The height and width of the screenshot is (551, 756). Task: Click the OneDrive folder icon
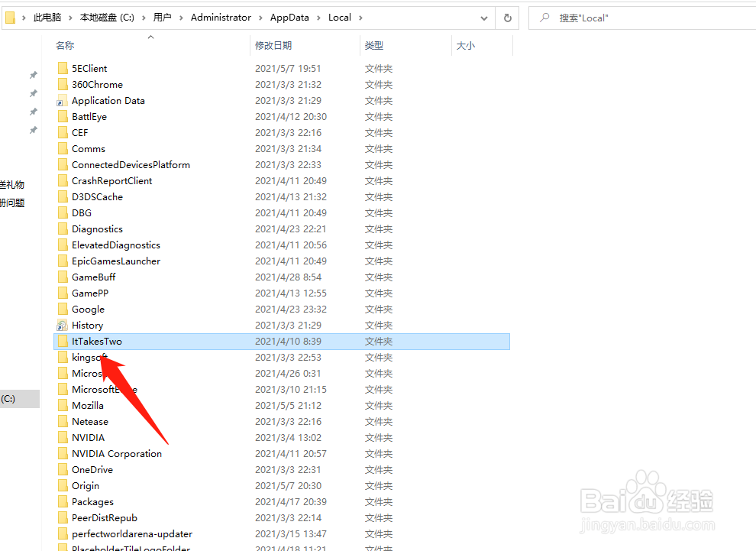[x=62, y=469]
